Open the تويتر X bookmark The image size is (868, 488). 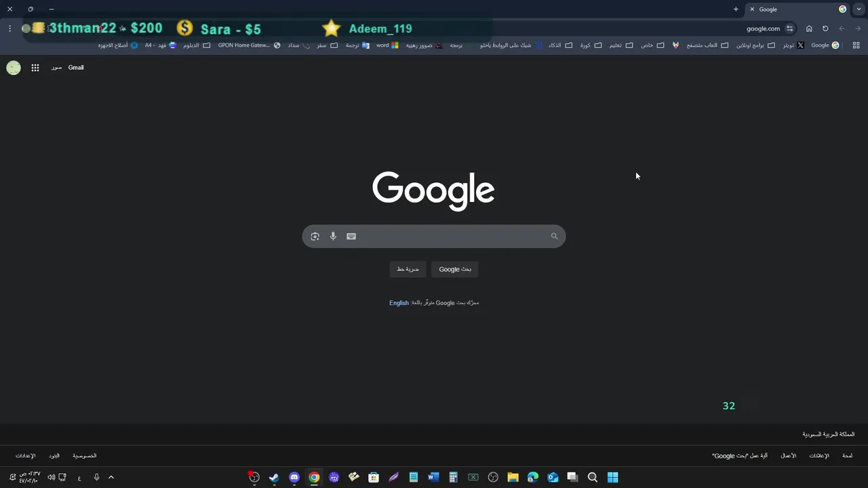click(793, 45)
